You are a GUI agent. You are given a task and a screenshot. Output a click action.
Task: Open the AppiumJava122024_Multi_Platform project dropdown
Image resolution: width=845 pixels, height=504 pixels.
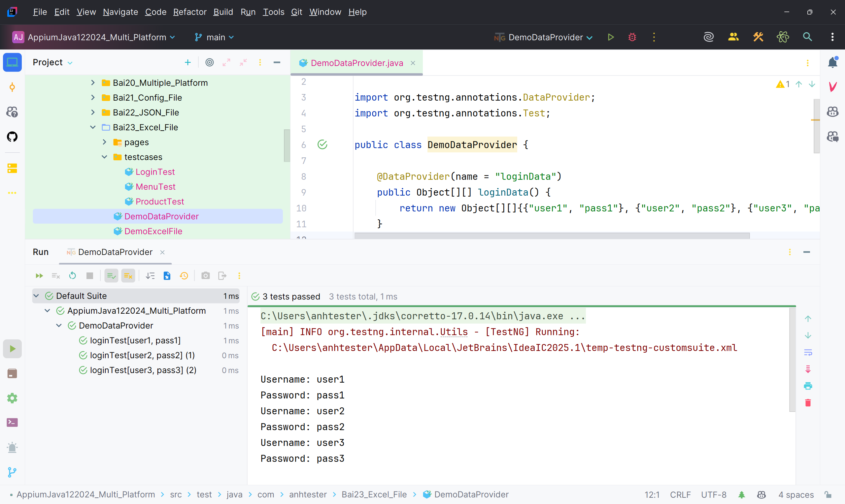click(94, 37)
